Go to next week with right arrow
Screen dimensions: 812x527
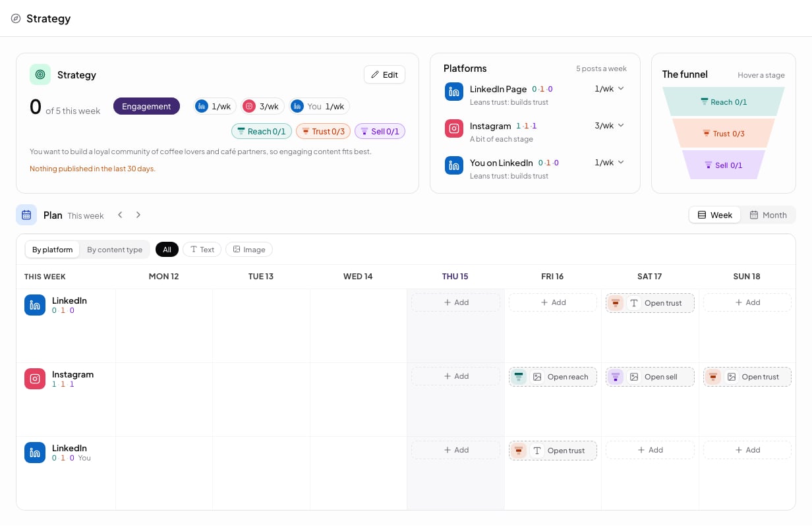tap(138, 215)
